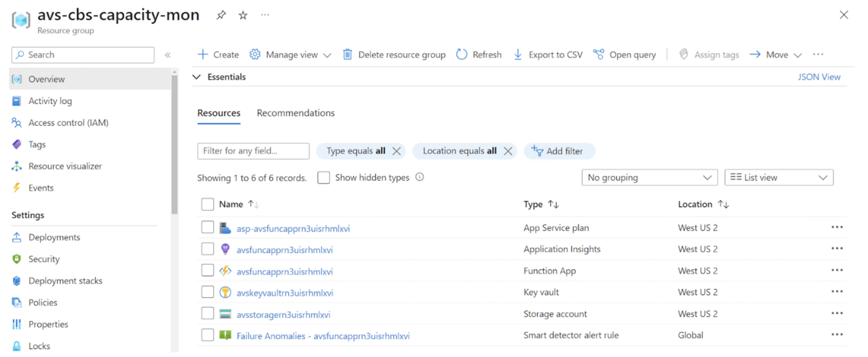Screen dimensions: 868x357
Task: Open avsstoragern3uisrhmlxvi resource link
Action: 283,314
